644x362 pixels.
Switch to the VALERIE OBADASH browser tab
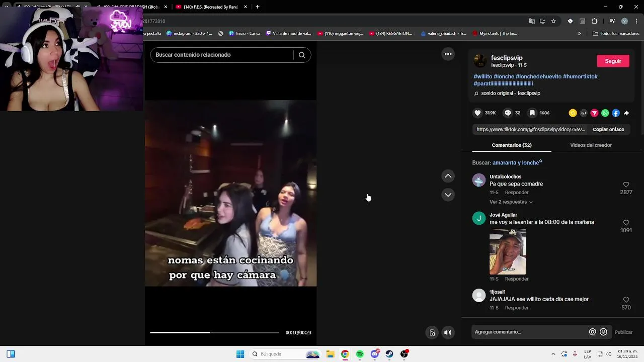coord(131,7)
